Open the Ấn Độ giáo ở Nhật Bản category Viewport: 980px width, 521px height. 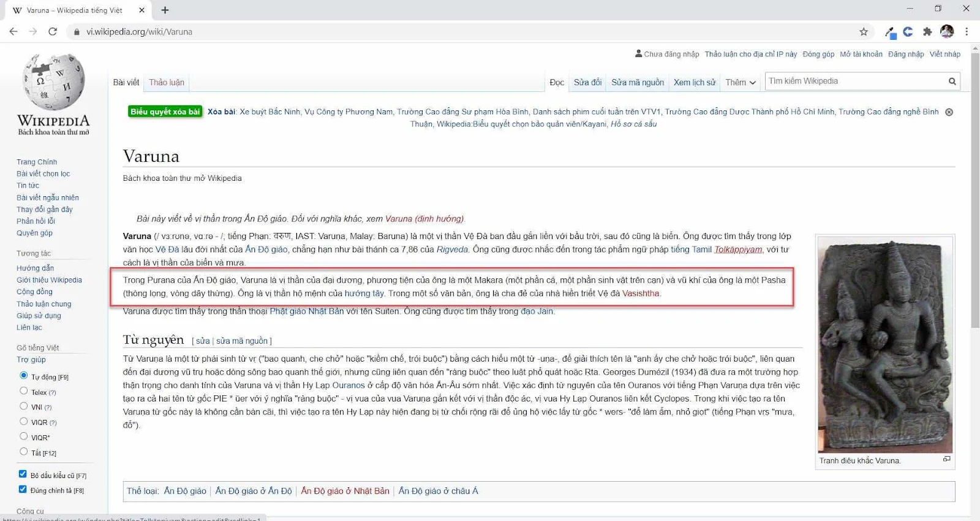pyautogui.click(x=345, y=491)
